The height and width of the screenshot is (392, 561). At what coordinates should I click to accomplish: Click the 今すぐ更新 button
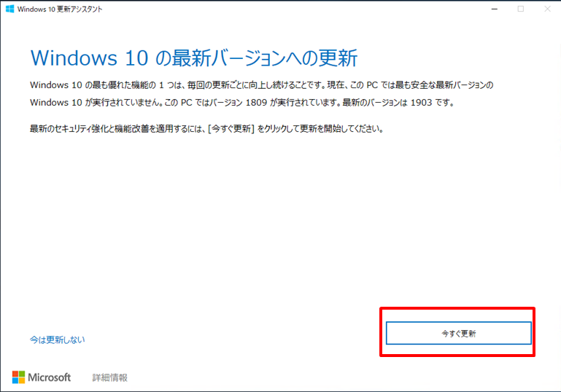click(458, 333)
